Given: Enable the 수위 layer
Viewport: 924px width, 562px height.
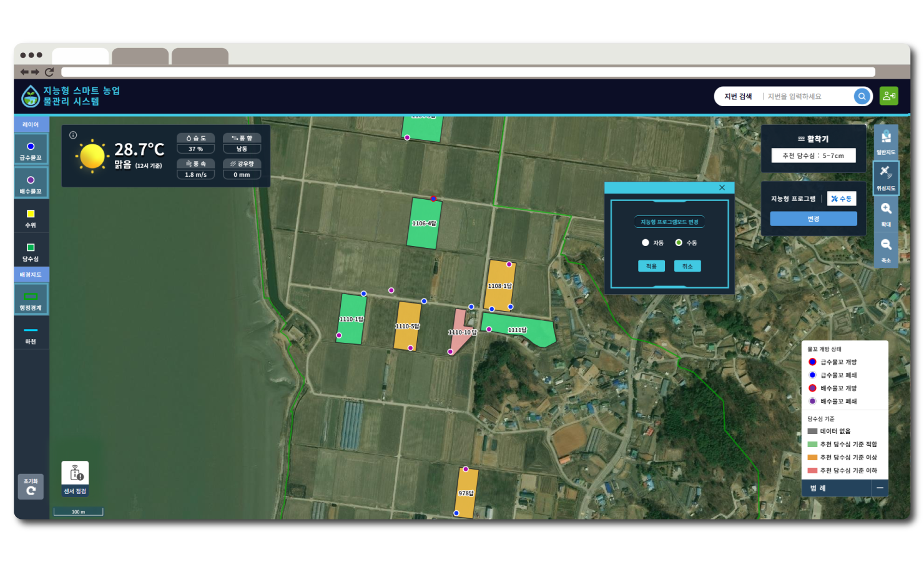Looking at the screenshot, I should [x=31, y=217].
